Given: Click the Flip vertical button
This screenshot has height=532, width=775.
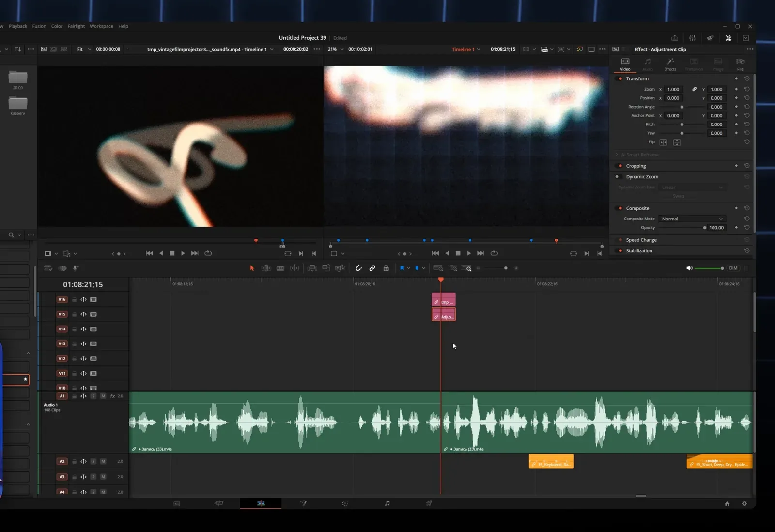Looking at the screenshot, I should (677, 142).
